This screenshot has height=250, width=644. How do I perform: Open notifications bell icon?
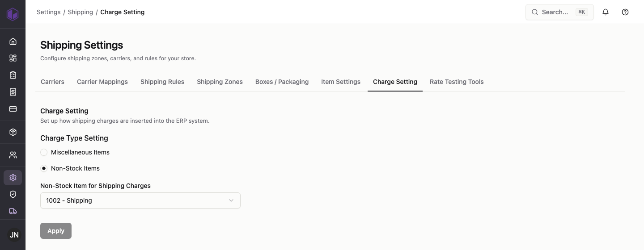tap(606, 12)
